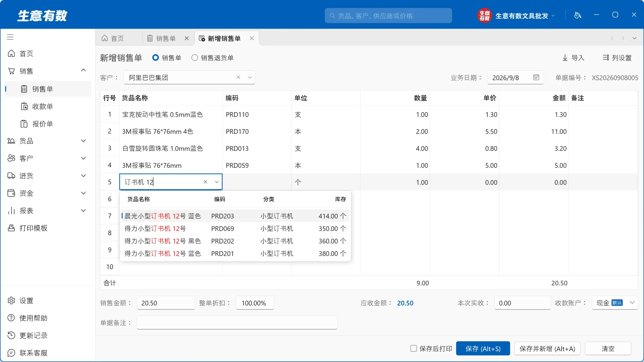
Task: Click the 导入 import icon
Action: pyautogui.click(x=565, y=58)
